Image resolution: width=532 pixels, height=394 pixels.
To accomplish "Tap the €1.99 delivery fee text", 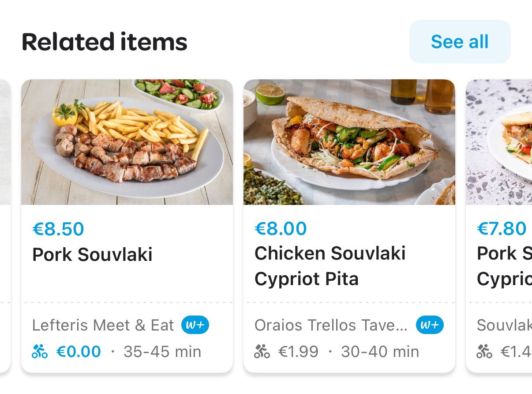I will point(298,352).
